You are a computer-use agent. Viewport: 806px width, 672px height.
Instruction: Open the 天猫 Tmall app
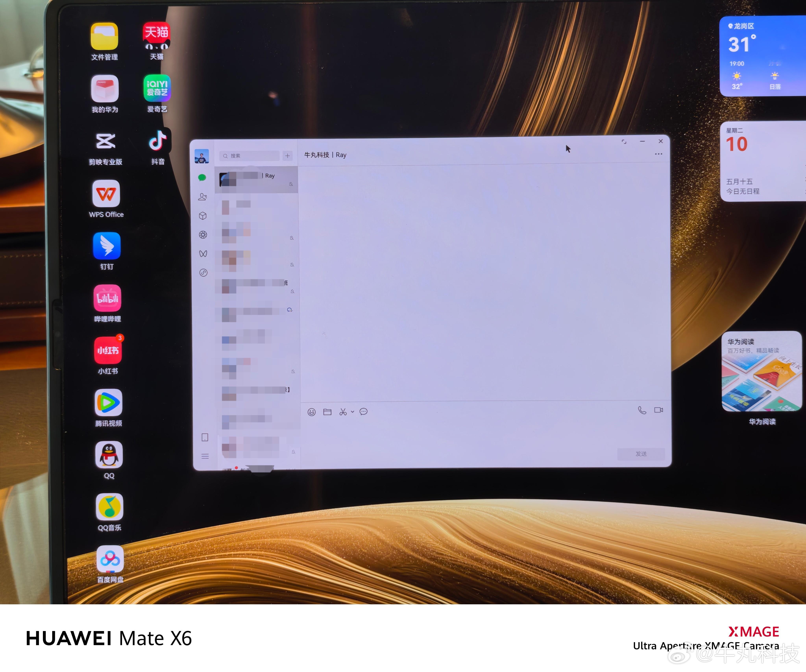coord(157,41)
